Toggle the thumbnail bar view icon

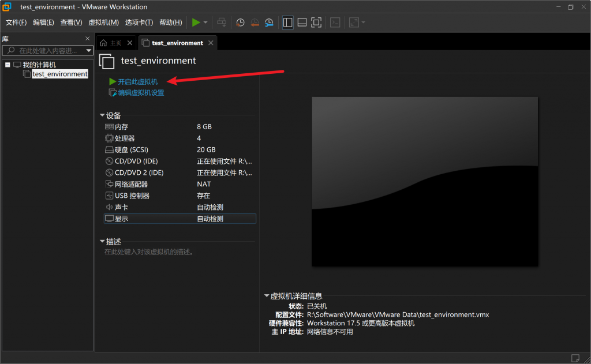coord(302,22)
